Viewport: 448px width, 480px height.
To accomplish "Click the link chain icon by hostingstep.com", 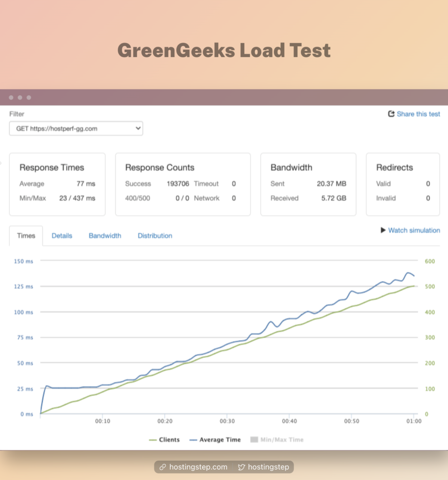I will pos(163,467).
